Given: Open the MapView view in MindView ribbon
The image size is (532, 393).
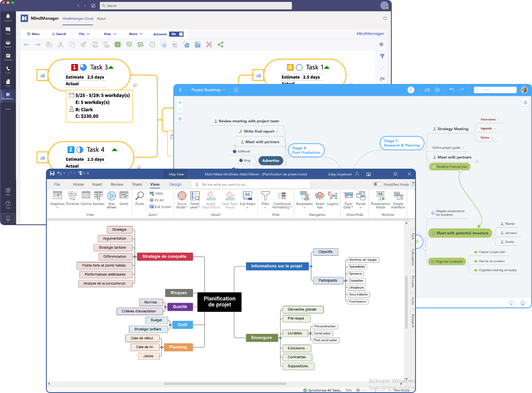Looking at the screenshot, I should (x=57, y=199).
